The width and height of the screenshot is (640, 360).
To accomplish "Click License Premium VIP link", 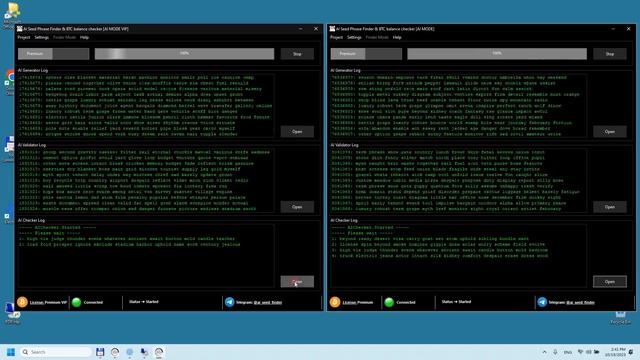I will (x=48, y=302).
